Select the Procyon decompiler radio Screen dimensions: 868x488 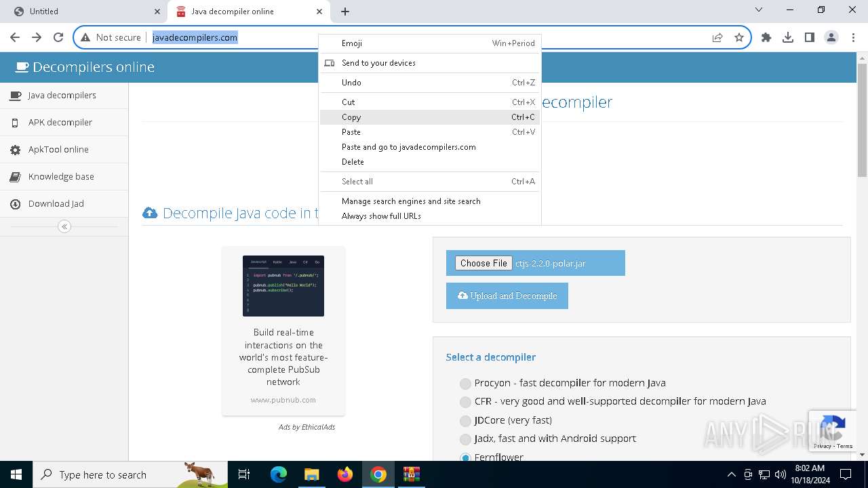(465, 384)
